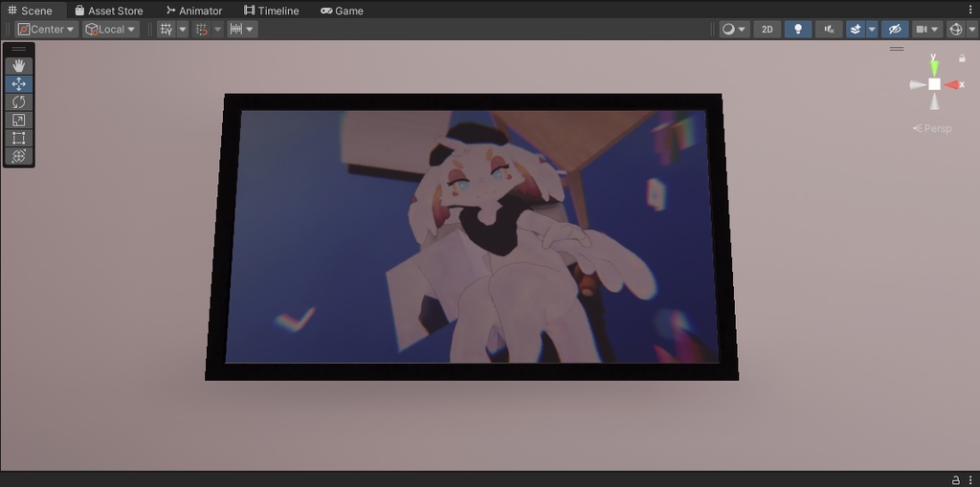Switch to the Animator tab

point(194,11)
